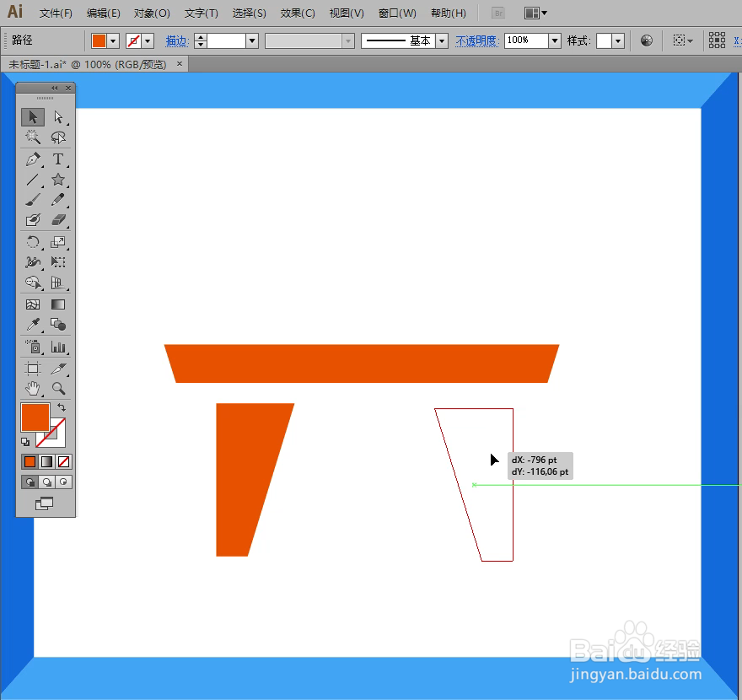The image size is (742, 700).
Task: Open the 文件(F) menu
Action: tap(56, 13)
